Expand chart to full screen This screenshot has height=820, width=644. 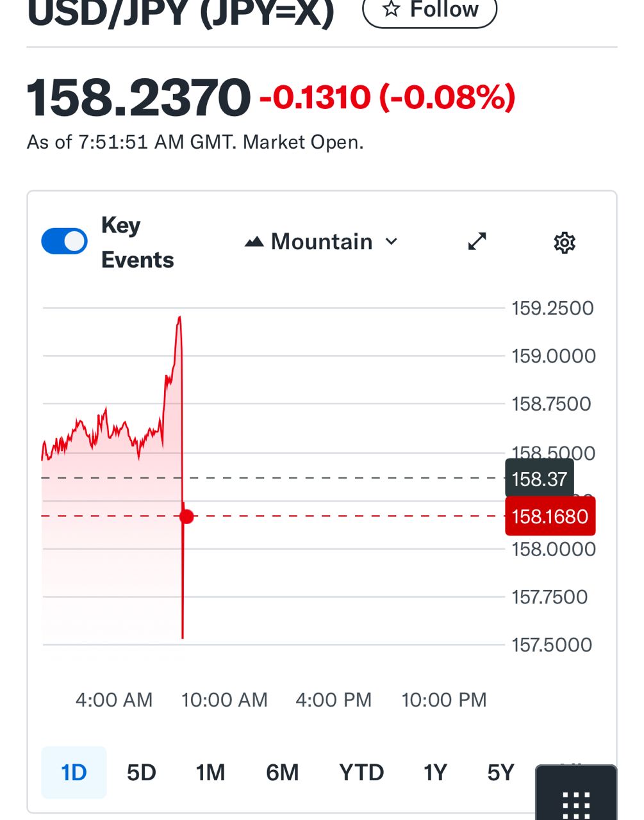tap(477, 242)
